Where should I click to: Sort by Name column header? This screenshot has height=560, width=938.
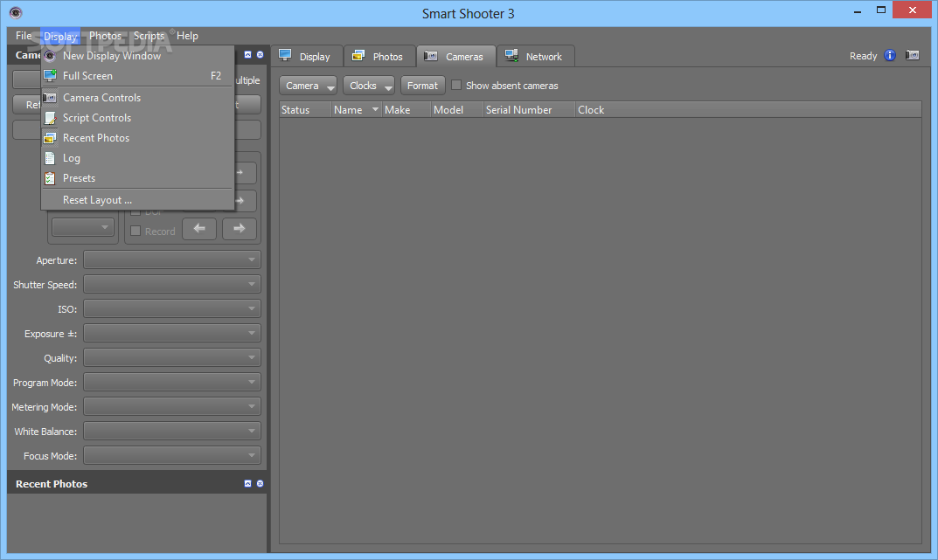tap(357, 110)
